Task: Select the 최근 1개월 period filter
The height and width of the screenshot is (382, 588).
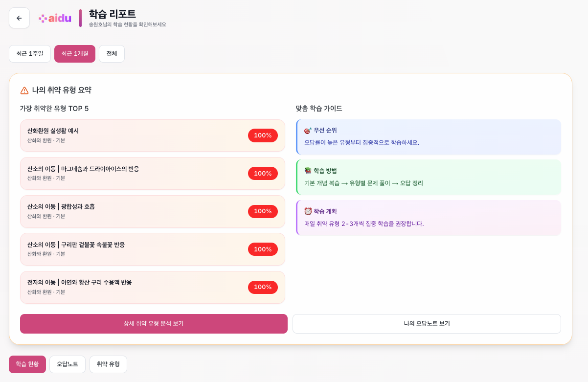Action: (x=75, y=54)
